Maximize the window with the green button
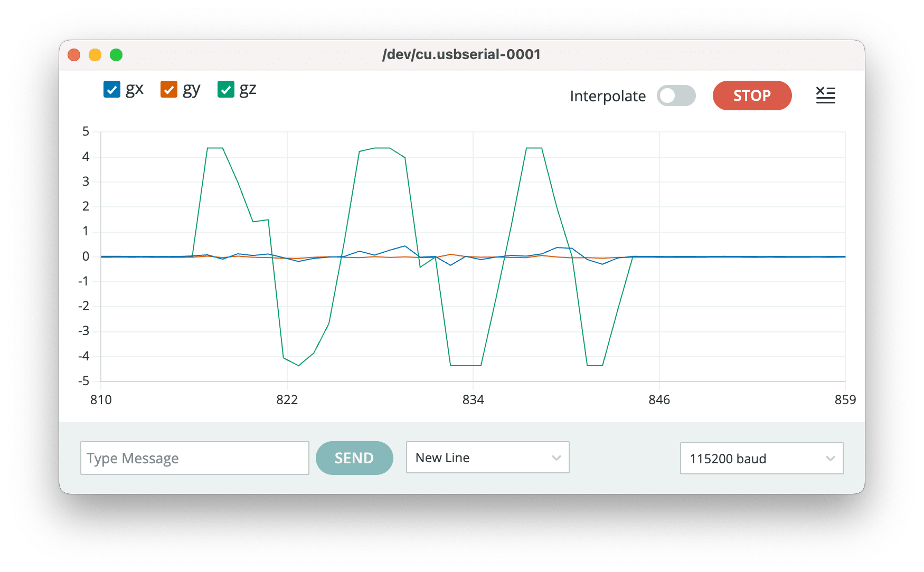 116,55
